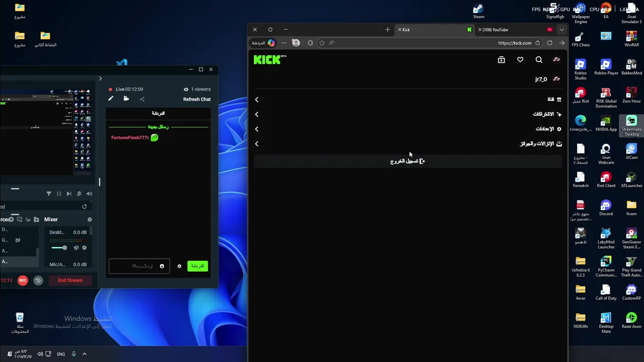This screenshot has height=362, width=644.
Task: Click the Kick logo
Action: coord(270,60)
